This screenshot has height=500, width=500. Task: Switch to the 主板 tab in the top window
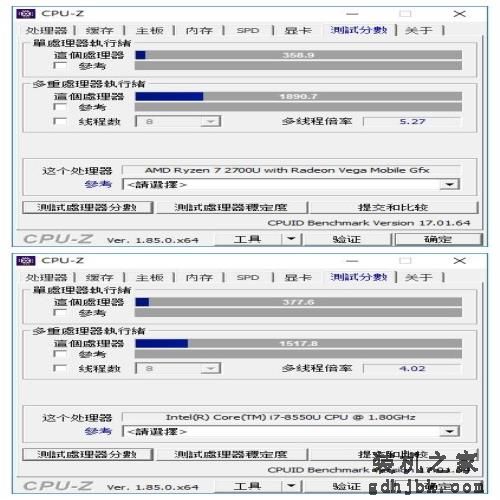(x=150, y=30)
